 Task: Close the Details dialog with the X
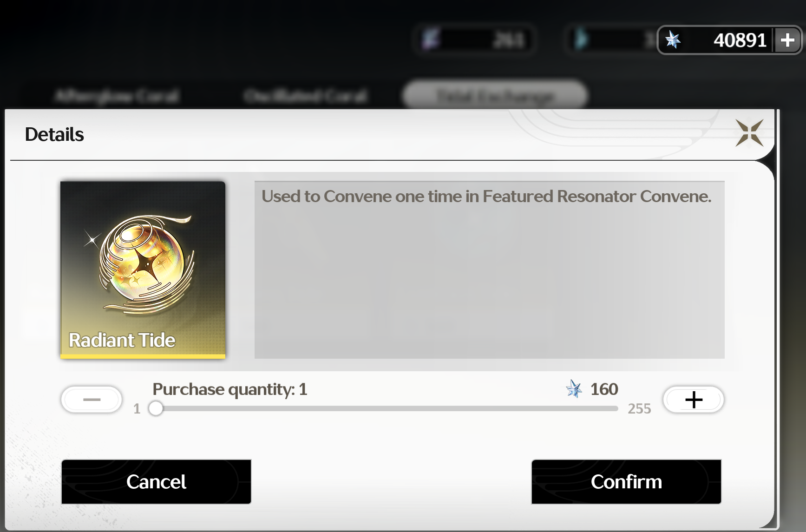tap(749, 133)
